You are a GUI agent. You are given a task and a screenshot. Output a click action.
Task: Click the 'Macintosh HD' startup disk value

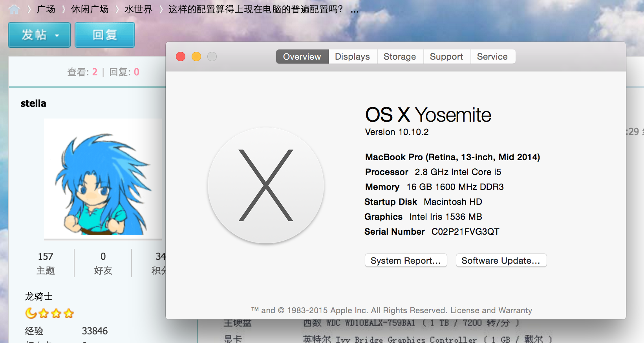pyautogui.click(x=453, y=202)
